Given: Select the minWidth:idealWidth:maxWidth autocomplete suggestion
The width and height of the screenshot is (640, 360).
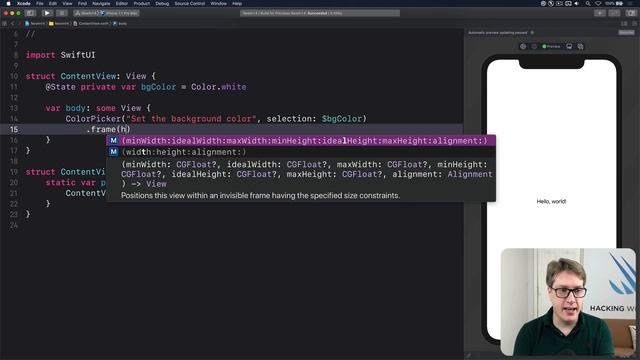Looking at the screenshot, I should 301,141.
